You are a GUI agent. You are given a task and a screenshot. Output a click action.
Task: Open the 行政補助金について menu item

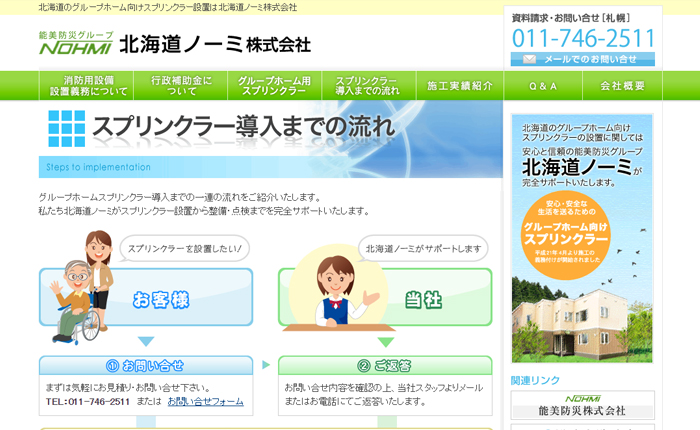[181, 85]
